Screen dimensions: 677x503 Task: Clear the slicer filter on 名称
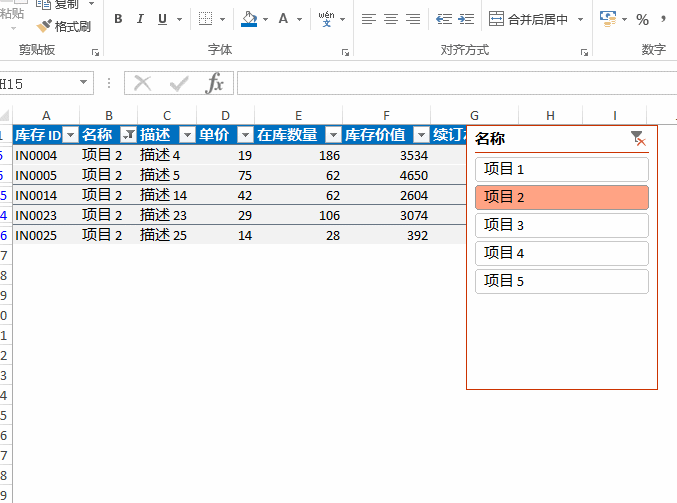638,139
